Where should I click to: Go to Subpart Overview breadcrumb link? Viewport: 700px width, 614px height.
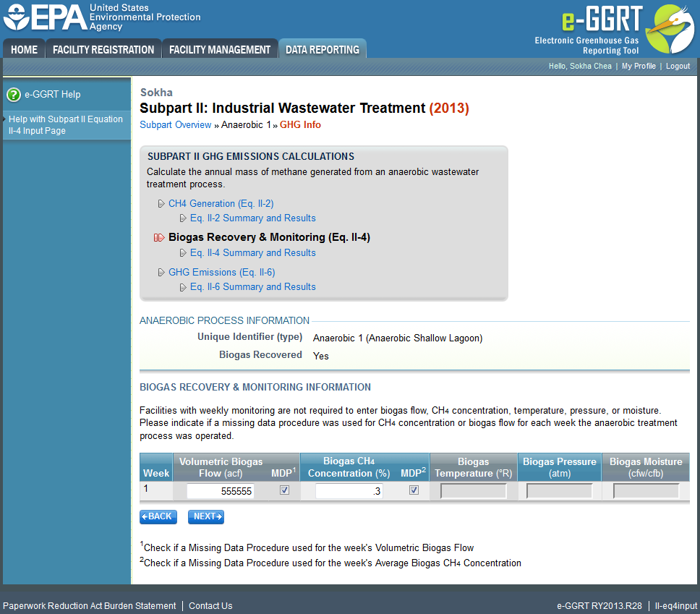[x=176, y=125]
